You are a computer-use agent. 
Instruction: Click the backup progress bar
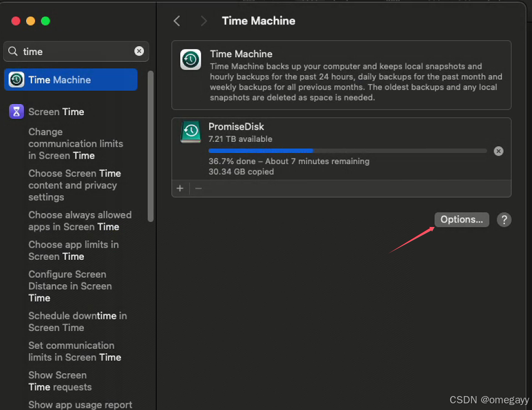click(x=348, y=151)
